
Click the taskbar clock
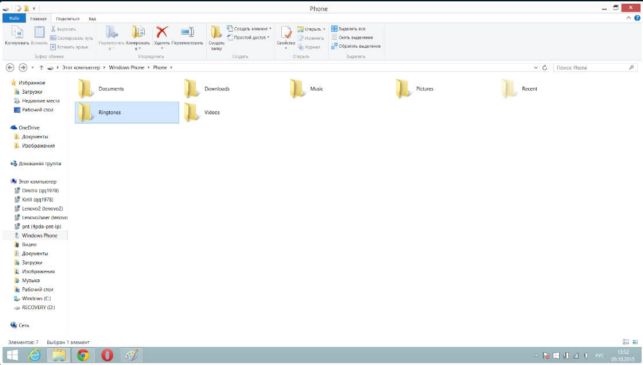[x=623, y=356]
